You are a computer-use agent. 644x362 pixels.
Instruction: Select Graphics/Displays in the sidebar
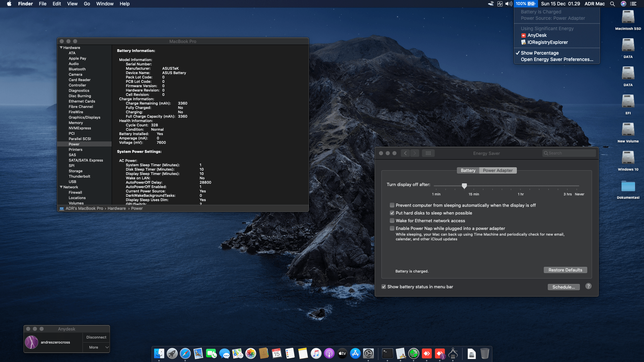click(85, 117)
